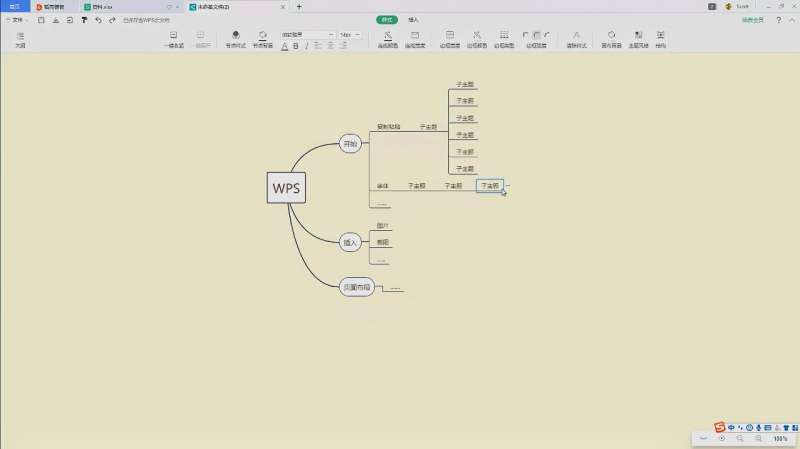Image resolution: width=800 pixels, height=449 pixels.
Task: Open the connector line color tool
Action: click(388, 39)
